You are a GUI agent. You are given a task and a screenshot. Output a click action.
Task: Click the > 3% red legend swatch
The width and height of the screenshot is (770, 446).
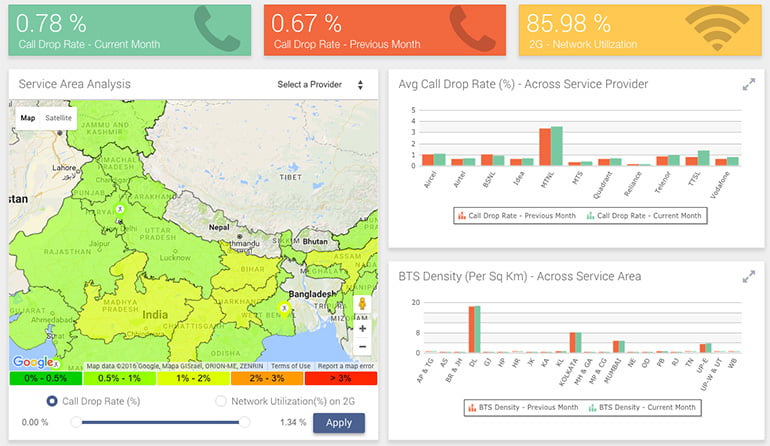341,378
